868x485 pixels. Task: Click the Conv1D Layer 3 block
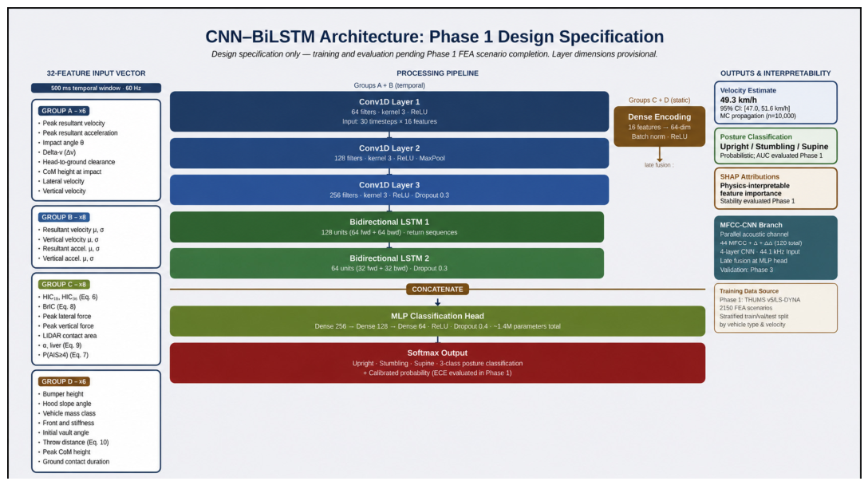click(389, 190)
